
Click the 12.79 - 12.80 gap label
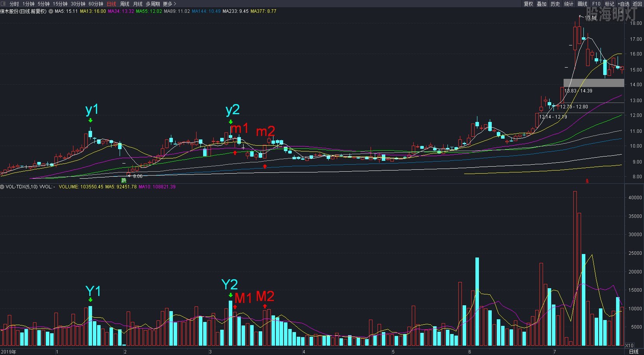574,107
